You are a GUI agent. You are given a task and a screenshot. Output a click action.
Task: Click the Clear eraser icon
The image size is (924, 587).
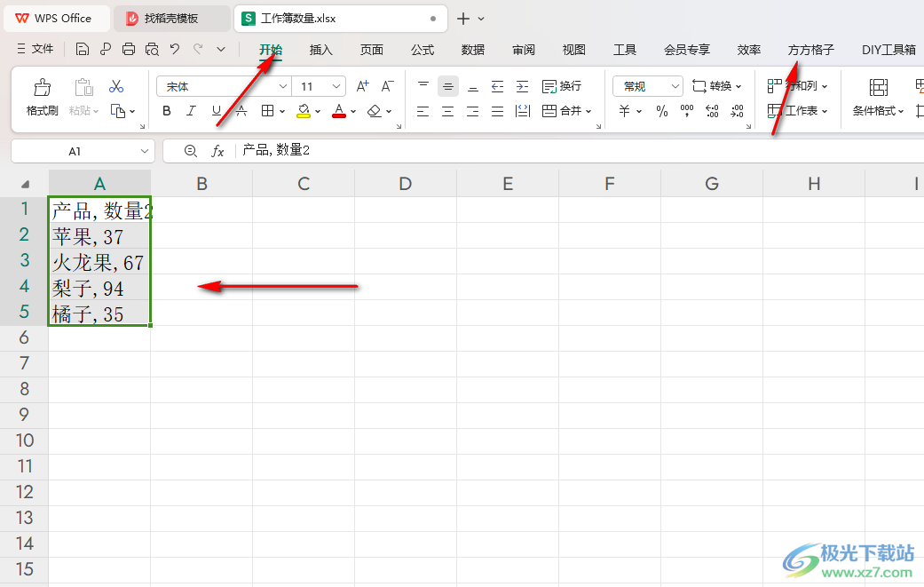pyautogui.click(x=375, y=111)
